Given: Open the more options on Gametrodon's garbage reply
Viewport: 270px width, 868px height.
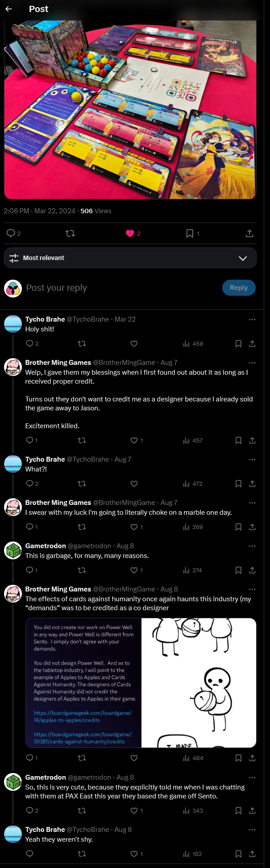Looking at the screenshot, I should pos(252,546).
